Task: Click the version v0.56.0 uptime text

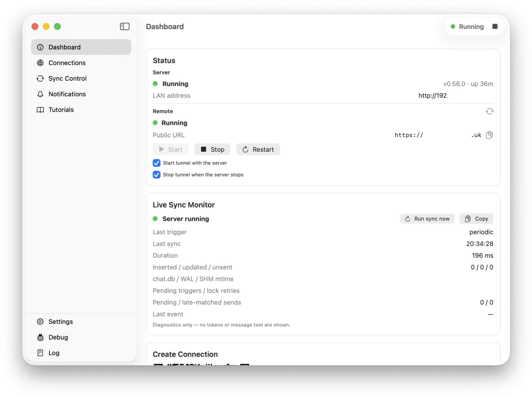Action: coord(468,84)
